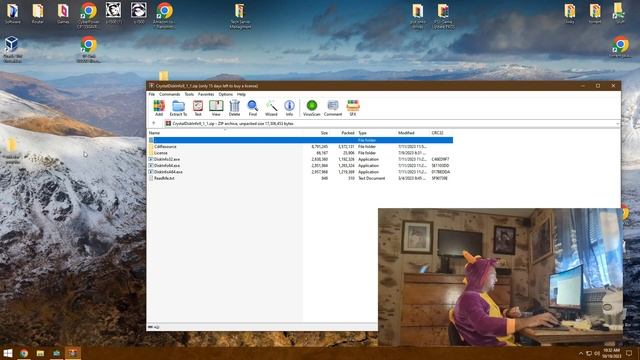This screenshot has width=640, height=360.
Task: Click the archive path address field
Action: tap(389, 124)
